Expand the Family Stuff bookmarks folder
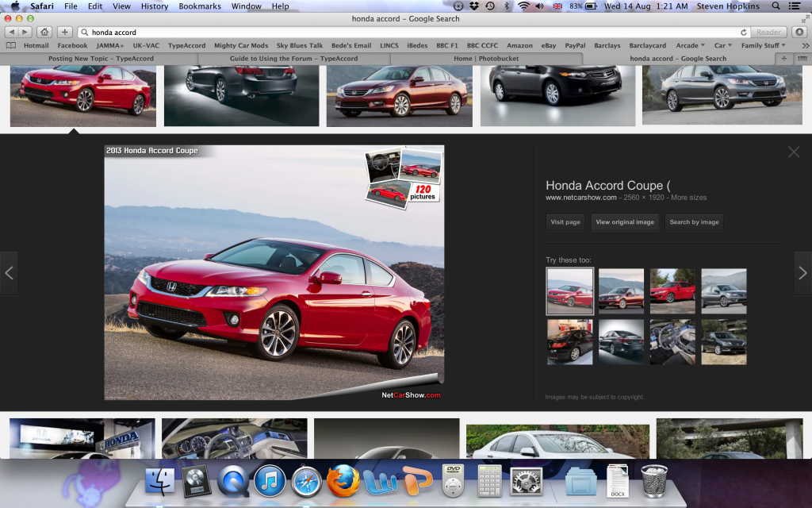812x508 pixels. (764, 45)
